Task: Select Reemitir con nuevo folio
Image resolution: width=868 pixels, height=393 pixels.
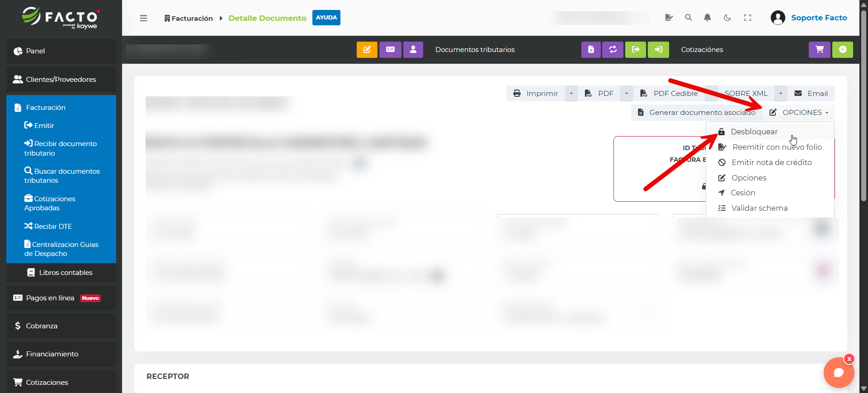Action: pyautogui.click(x=770, y=147)
